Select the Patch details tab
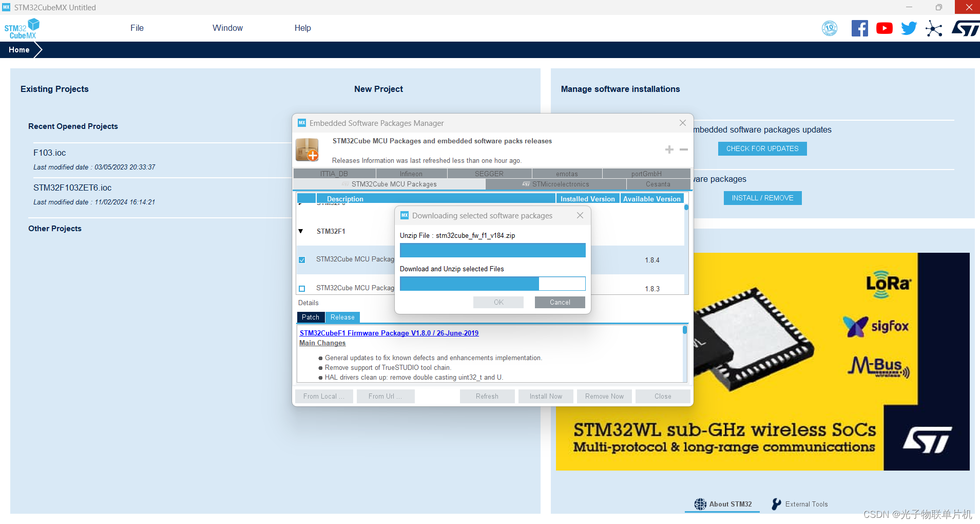Image resolution: width=980 pixels, height=524 pixels. point(311,317)
